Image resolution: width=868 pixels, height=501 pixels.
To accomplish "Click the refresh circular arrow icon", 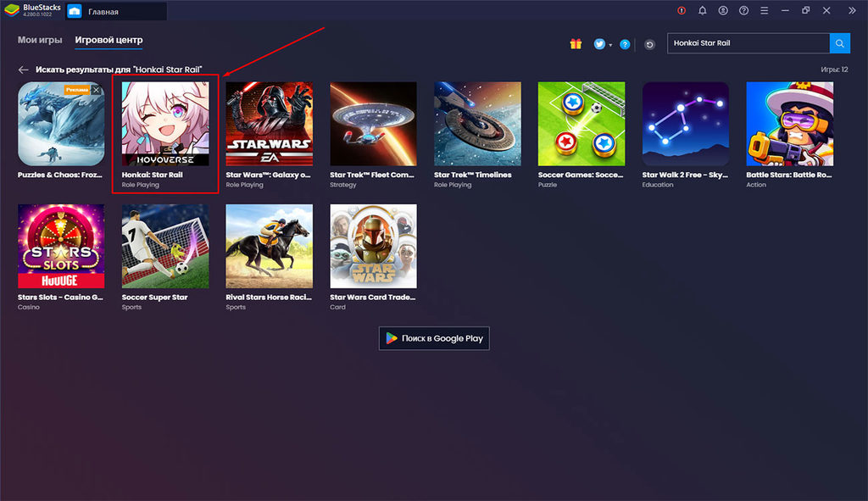I will pos(650,44).
